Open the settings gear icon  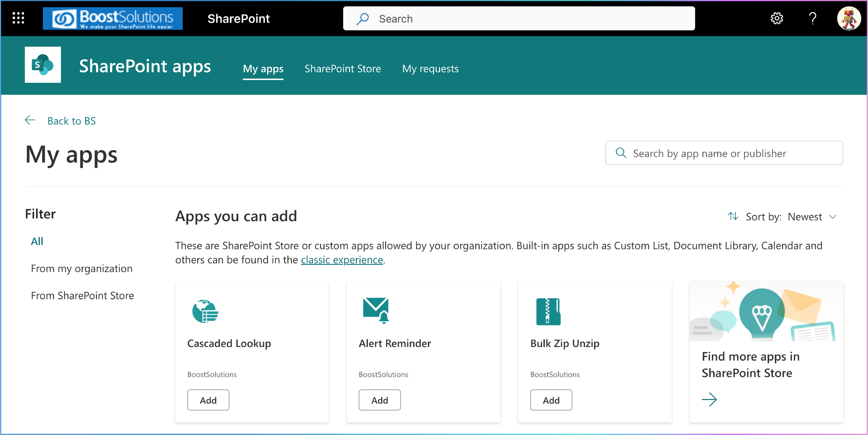point(777,18)
